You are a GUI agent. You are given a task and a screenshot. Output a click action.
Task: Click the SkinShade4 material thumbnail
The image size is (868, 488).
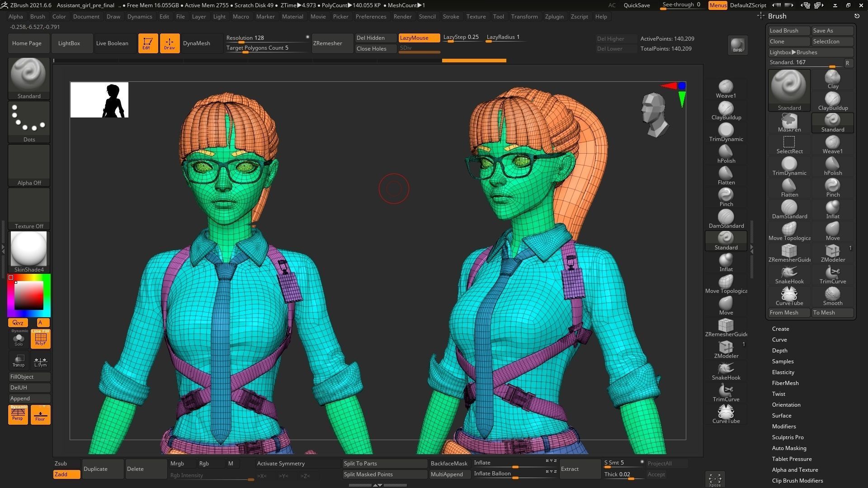(28, 249)
